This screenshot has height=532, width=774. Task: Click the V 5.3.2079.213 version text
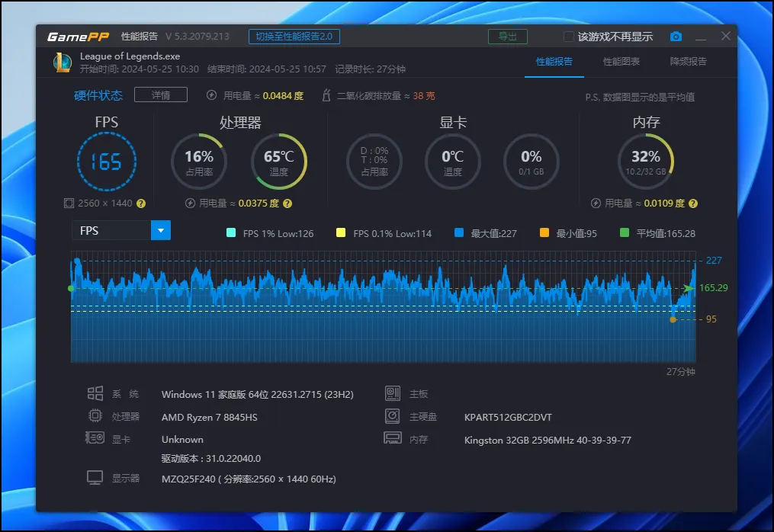(x=197, y=37)
